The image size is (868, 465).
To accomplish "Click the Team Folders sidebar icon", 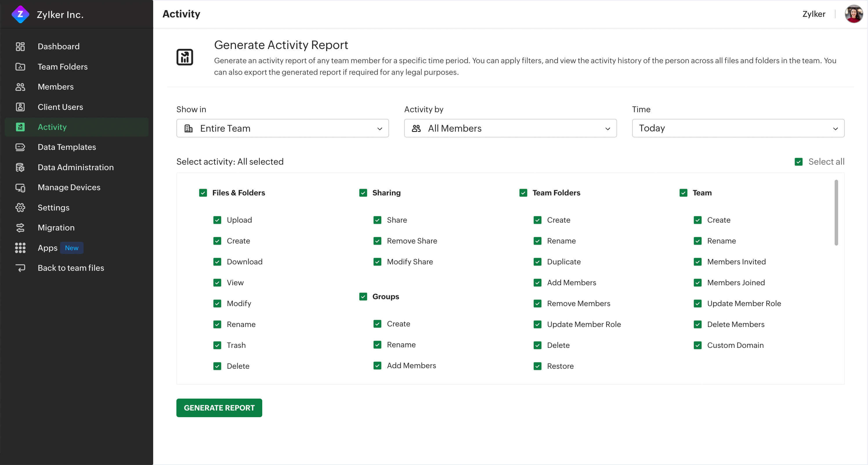I will point(20,66).
